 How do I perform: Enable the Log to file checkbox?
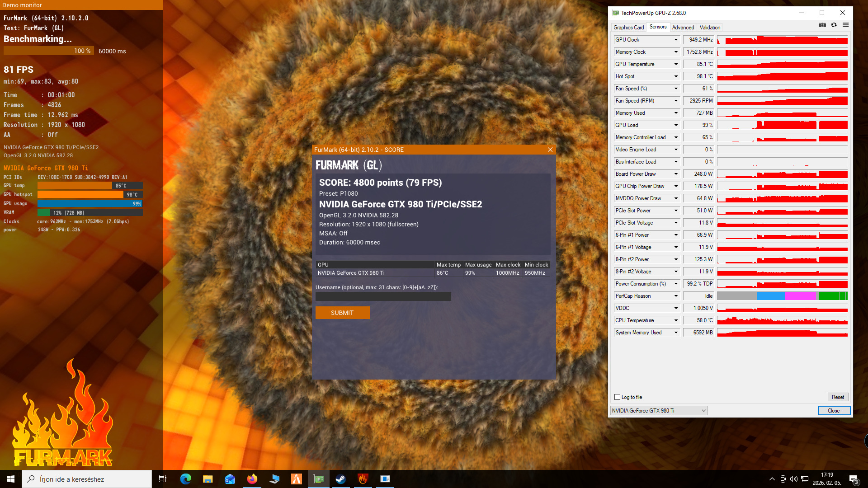617,397
